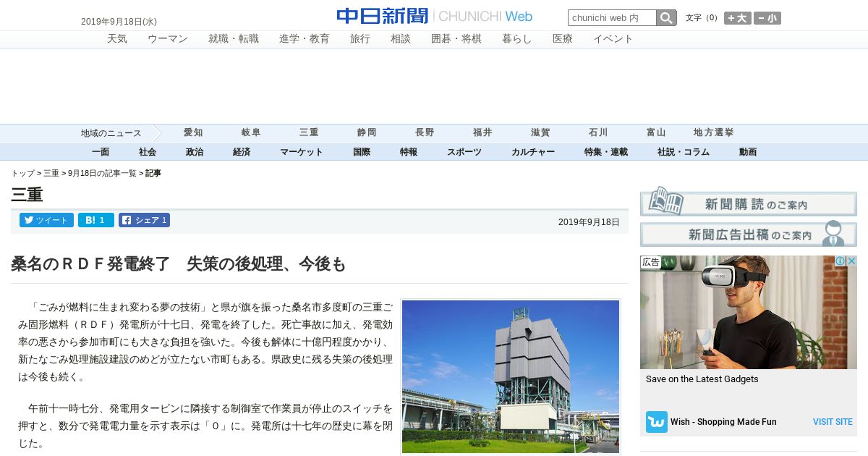This screenshot has height=456, width=868.
Task: Open the 医療 section
Action: pyautogui.click(x=563, y=39)
